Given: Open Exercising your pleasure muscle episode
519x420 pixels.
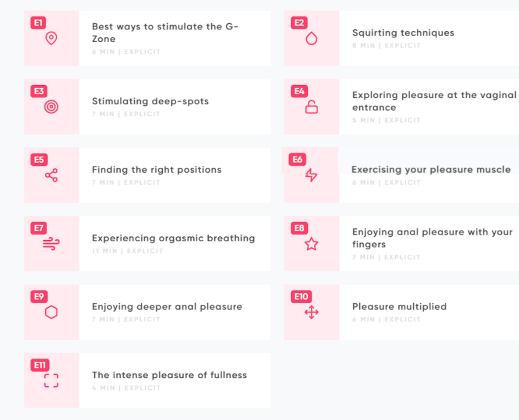Looking at the screenshot, I should (x=431, y=170).
